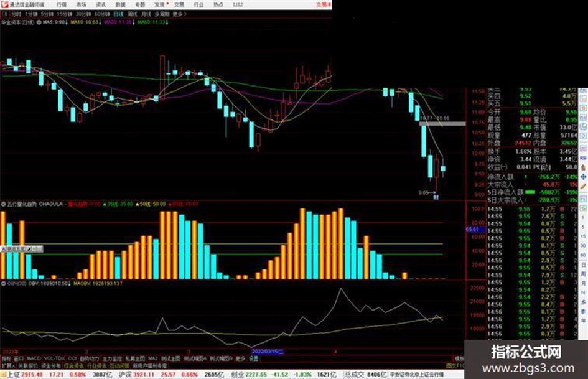Viewport: 588px width, 379px height.
Task: Click the 月 period shortcut in right sidebar
Action: point(583,284)
